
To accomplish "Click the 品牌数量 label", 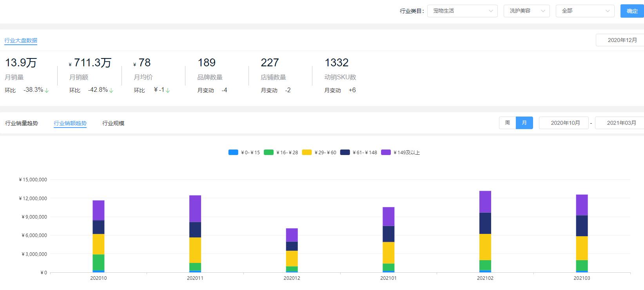I will click(x=210, y=77).
